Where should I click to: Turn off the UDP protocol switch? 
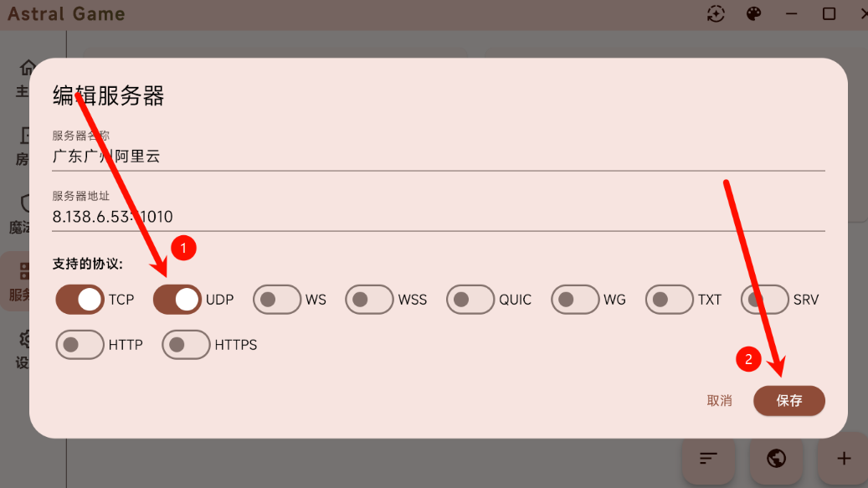[177, 300]
